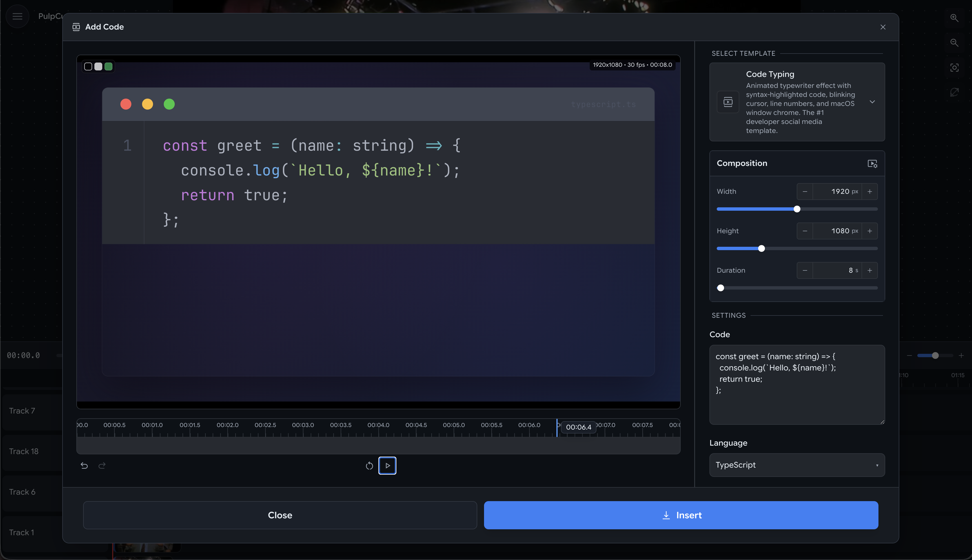
Task: Click the restart/loop preview icon
Action: pyautogui.click(x=369, y=466)
